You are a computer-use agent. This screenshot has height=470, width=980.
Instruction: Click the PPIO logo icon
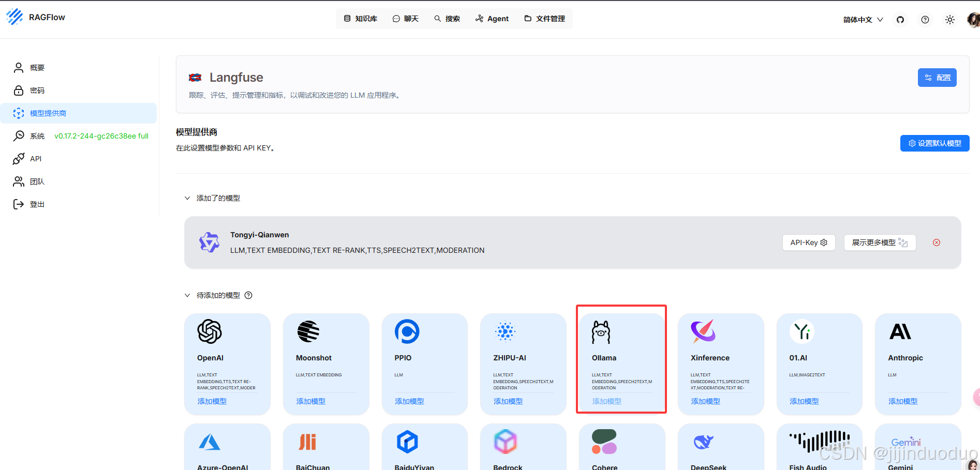(407, 331)
